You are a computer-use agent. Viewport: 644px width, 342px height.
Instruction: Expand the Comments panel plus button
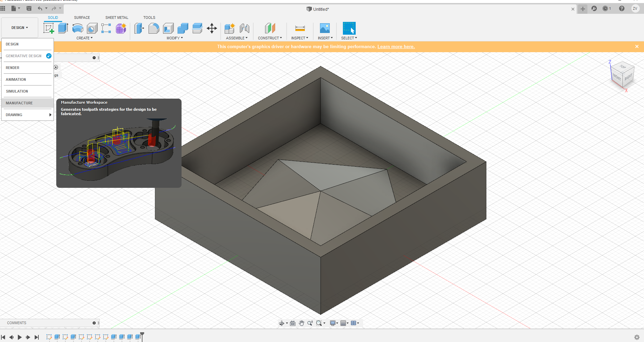click(x=94, y=323)
